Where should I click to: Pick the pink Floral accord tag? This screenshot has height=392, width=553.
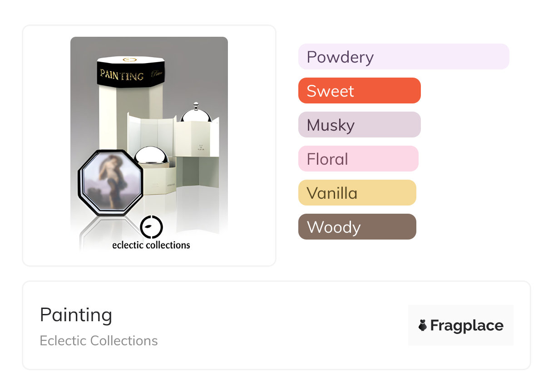coord(358,159)
